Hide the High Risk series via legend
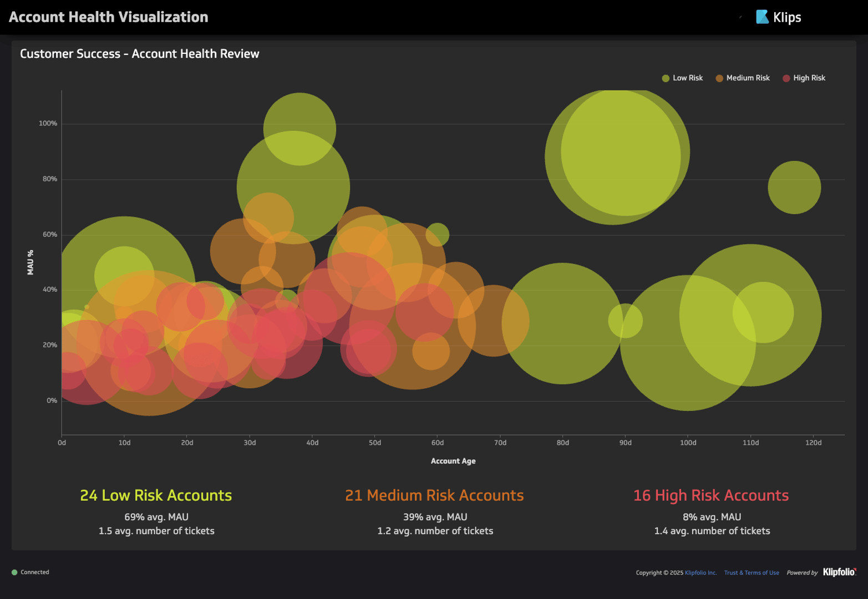 pyautogui.click(x=808, y=78)
